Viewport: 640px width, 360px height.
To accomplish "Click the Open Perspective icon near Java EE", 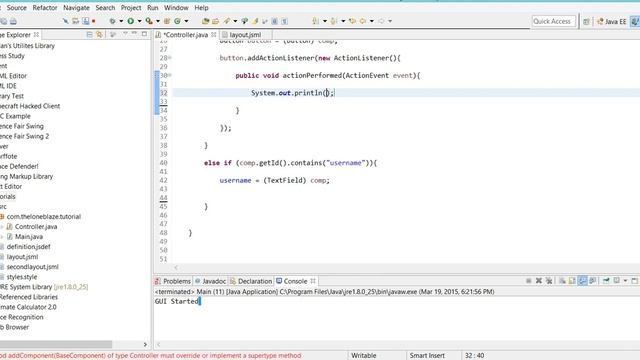I will click(x=586, y=22).
